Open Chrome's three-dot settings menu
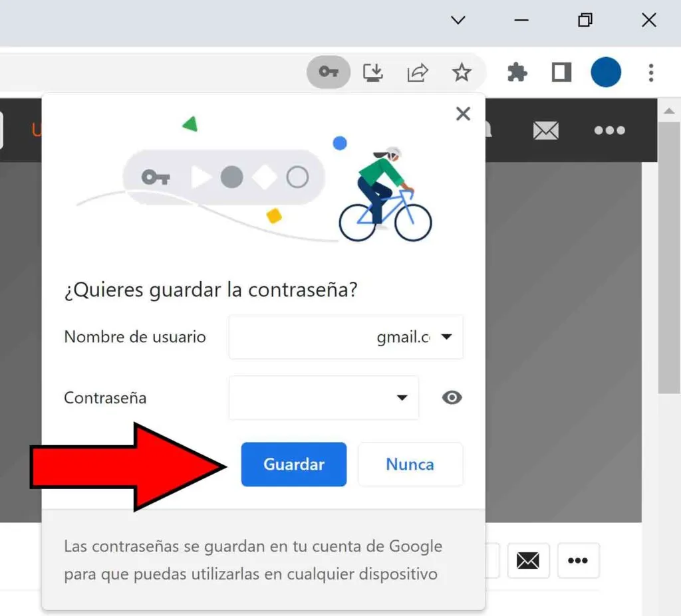 click(x=650, y=73)
